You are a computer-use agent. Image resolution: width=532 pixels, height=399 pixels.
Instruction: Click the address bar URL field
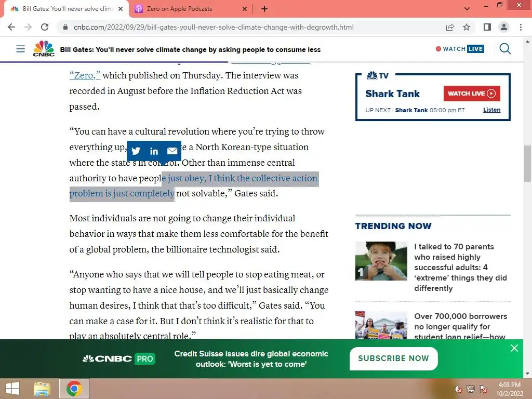pos(214,27)
